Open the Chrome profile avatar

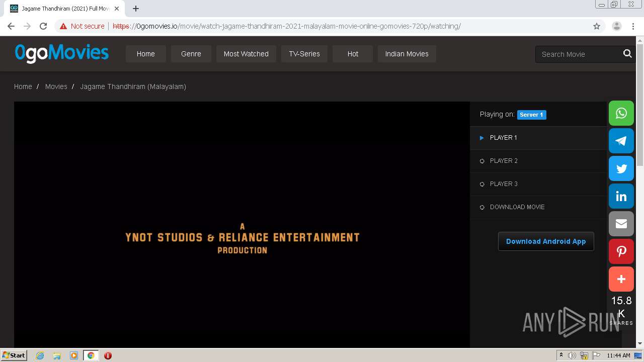click(616, 26)
